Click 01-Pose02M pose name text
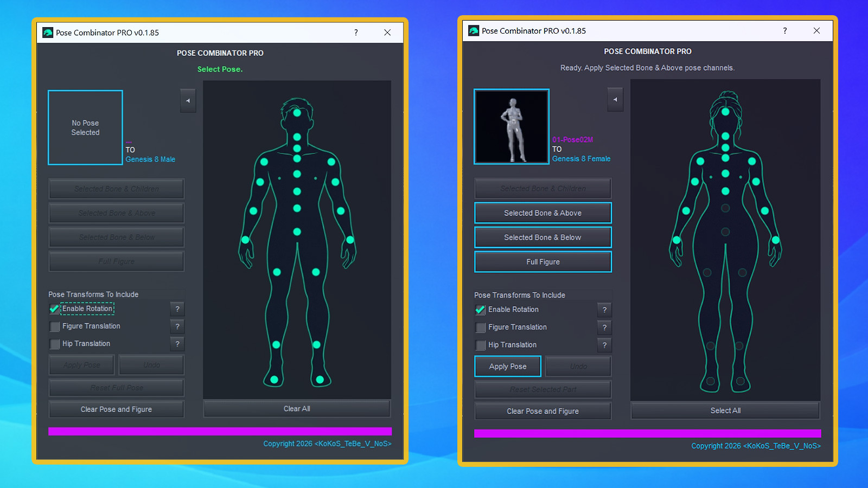Viewport: 868px width, 488px height. click(x=572, y=140)
